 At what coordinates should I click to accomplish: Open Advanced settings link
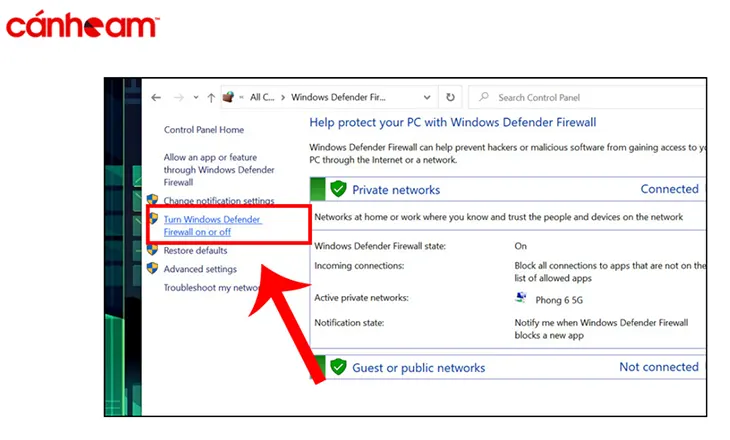point(200,269)
